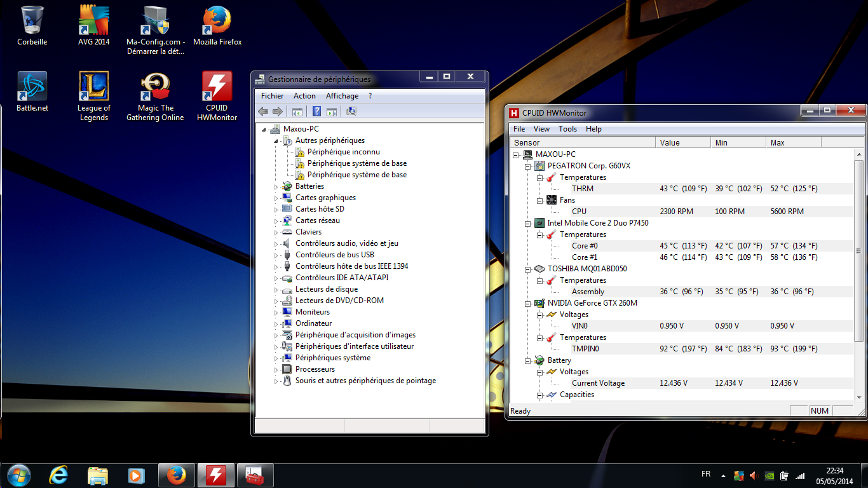Open the Tools menu in HWMonitor
This screenshot has height=488, width=868.
click(x=567, y=129)
